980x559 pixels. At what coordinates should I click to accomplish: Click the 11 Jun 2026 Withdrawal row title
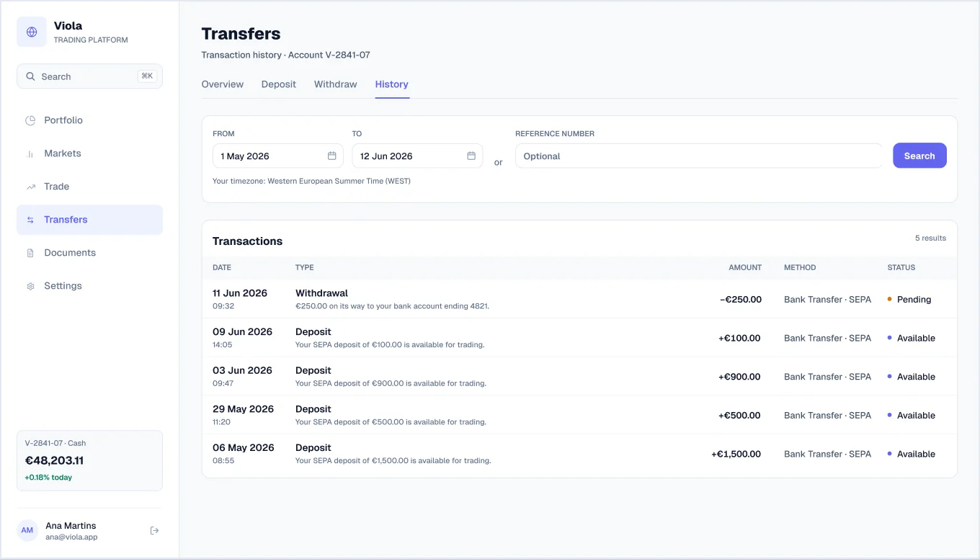(321, 293)
